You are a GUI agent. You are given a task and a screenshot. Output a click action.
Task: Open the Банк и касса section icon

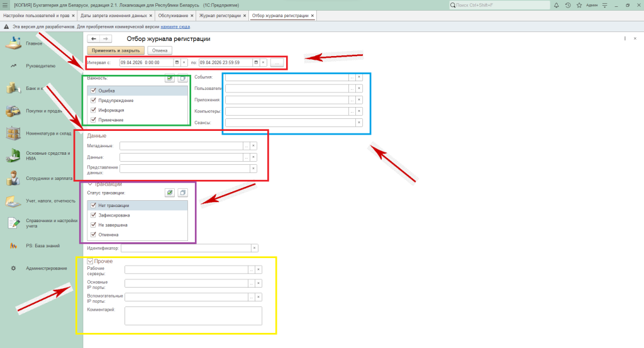(x=13, y=88)
